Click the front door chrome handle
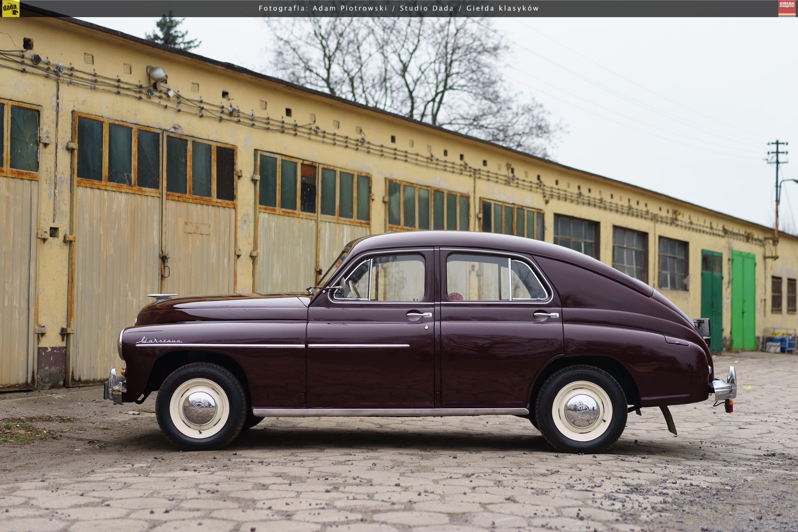 (418, 315)
